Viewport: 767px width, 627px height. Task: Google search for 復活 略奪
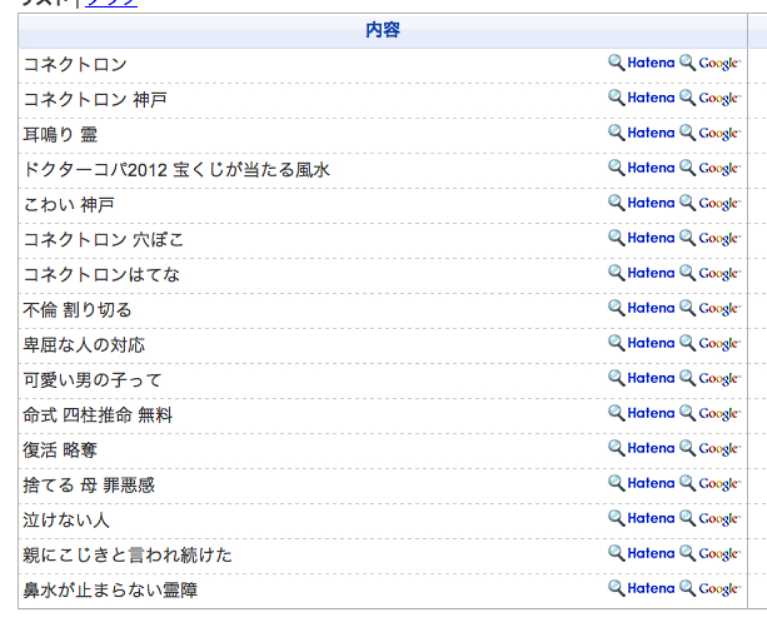tap(710, 448)
